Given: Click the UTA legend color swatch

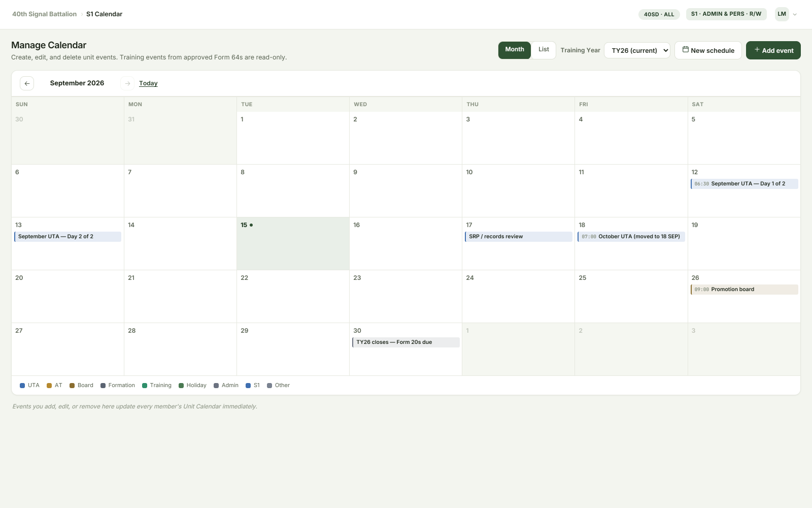Looking at the screenshot, I should point(22,386).
